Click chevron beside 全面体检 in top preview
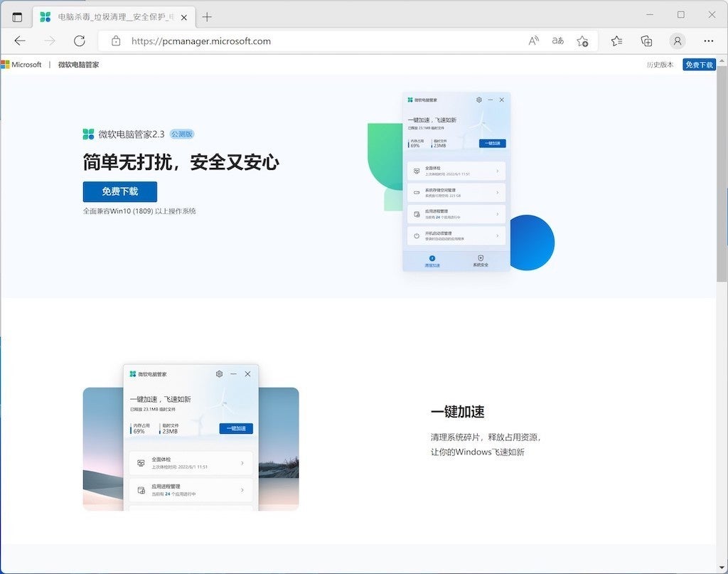 497,171
